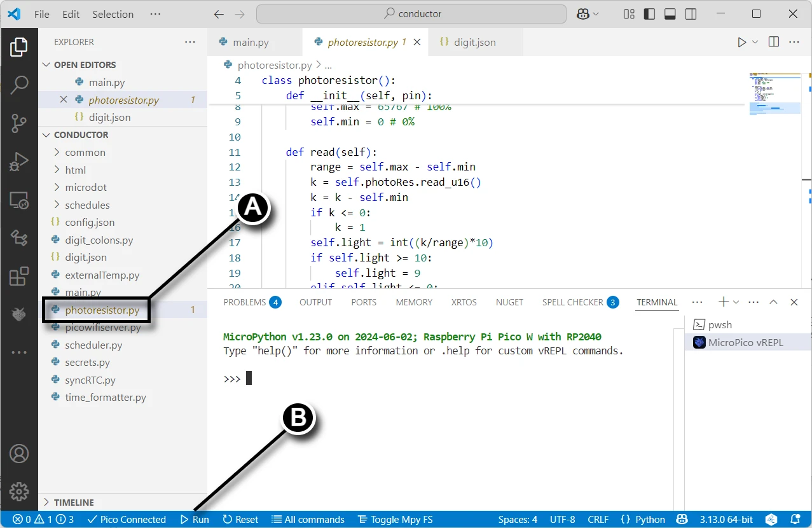Click the Run Python File play icon

point(741,42)
